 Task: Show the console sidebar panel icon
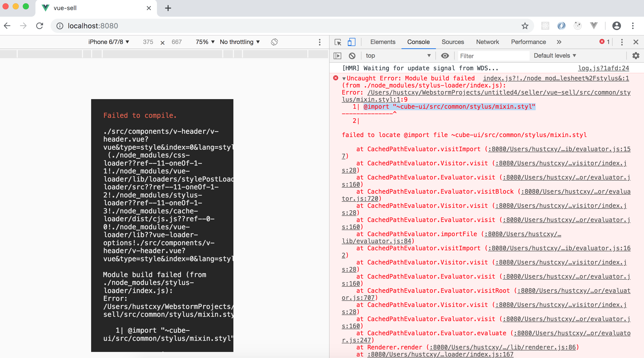click(x=337, y=56)
